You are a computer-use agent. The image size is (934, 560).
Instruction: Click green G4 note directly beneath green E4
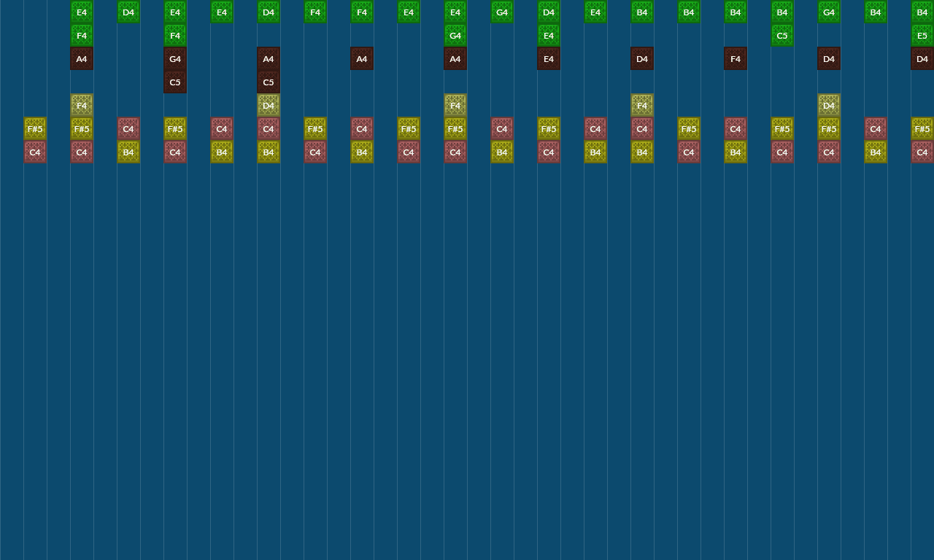pos(455,35)
